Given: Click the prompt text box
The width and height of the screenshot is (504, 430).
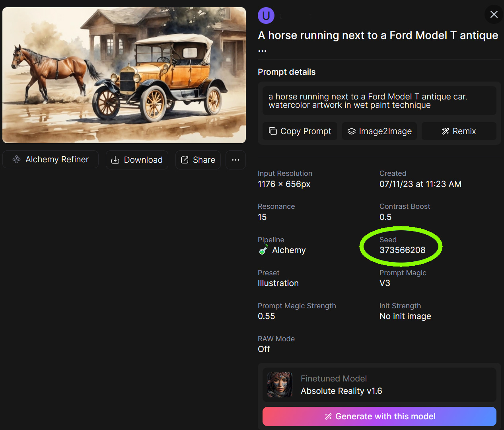Looking at the screenshot, I should point(379,101).
